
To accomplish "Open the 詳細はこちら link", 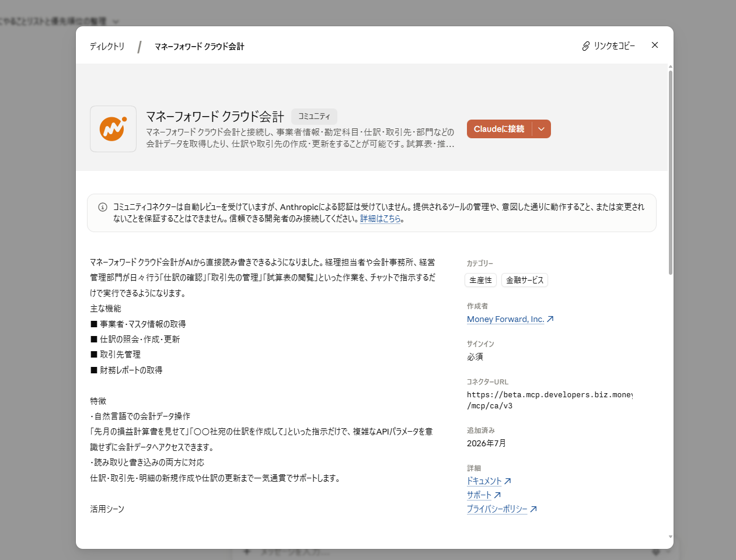I will [381, 219].
